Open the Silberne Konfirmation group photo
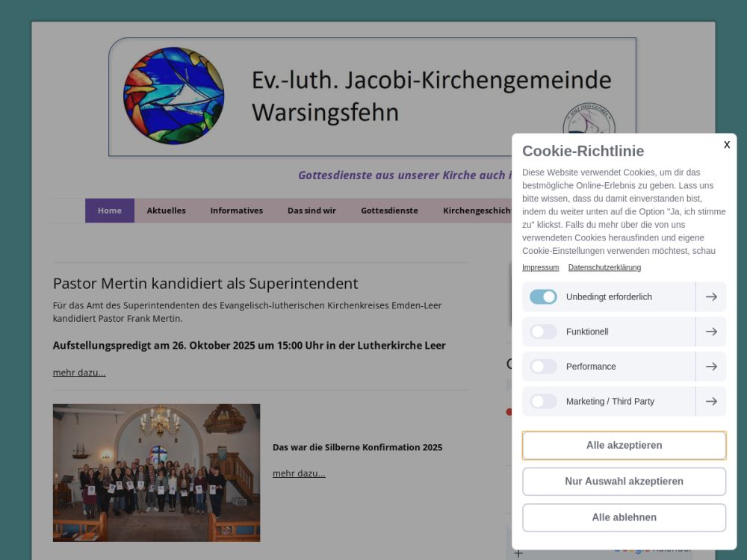The width and height of the screenshot is (747, 560). pos(156,473)
